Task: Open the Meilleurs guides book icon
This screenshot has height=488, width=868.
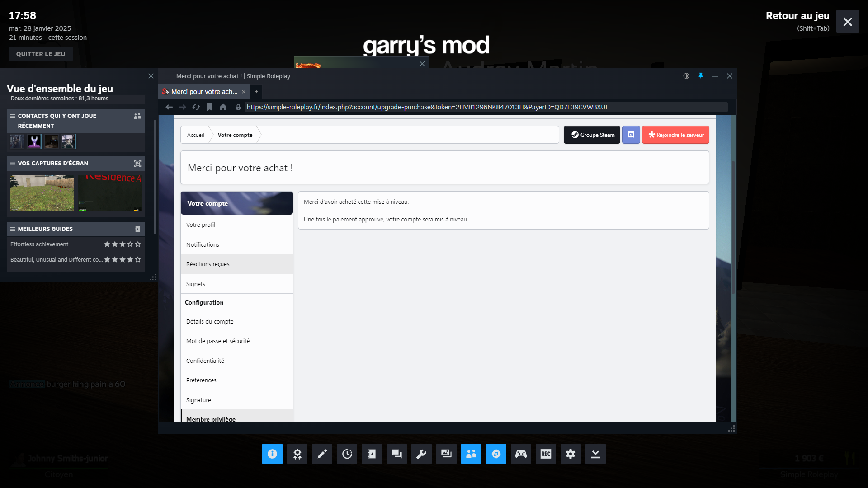Action: pos(137,229)
